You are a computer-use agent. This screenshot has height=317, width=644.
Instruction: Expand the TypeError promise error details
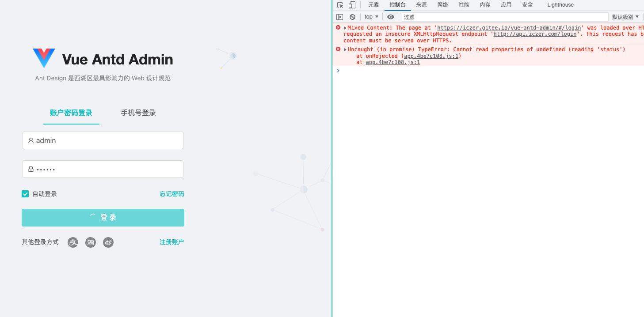click(x=344, y=49)
